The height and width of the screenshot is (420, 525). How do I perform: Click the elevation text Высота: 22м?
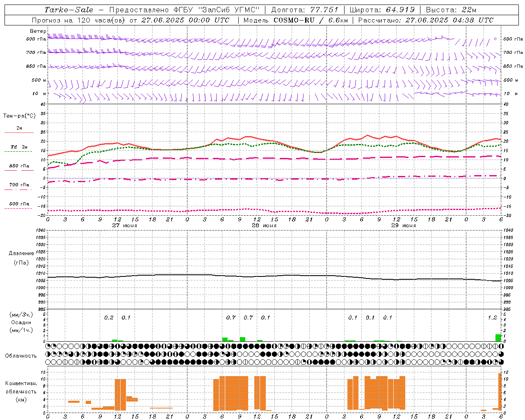[x=451, y=10]
